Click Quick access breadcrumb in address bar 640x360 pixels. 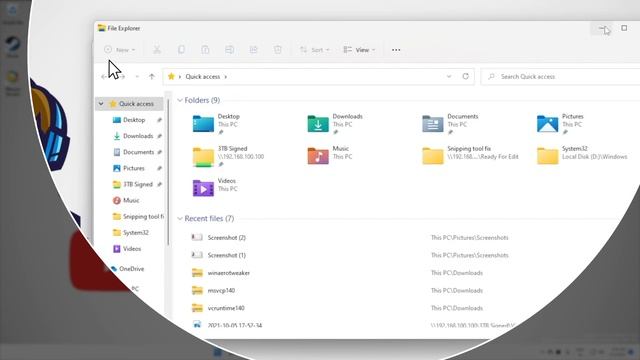click(202, 76)
